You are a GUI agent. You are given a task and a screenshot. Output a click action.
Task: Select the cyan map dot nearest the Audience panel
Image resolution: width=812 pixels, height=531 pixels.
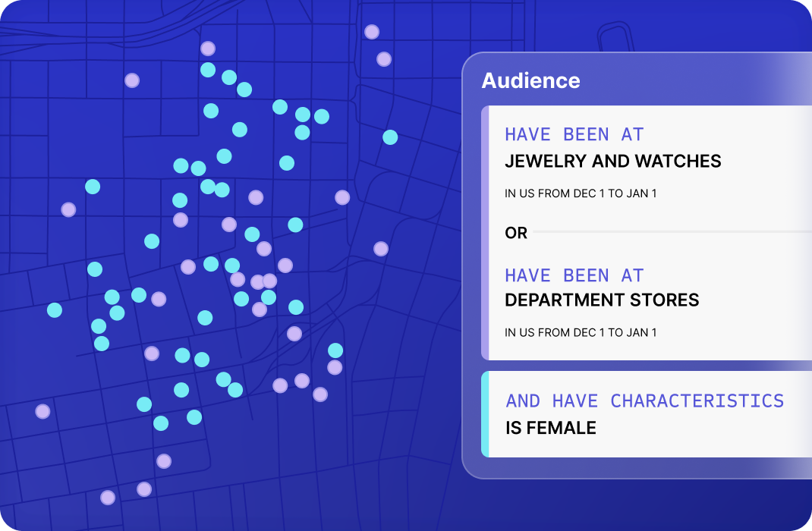390,137
